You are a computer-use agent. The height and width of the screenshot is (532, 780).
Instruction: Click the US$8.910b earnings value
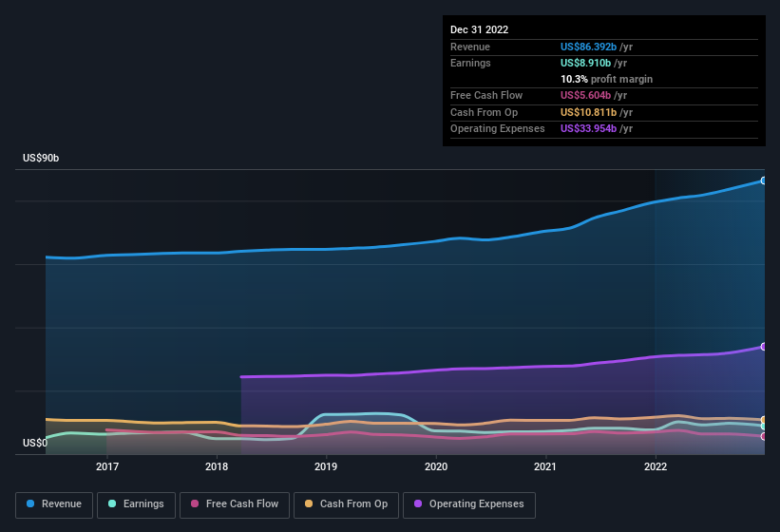585,63
